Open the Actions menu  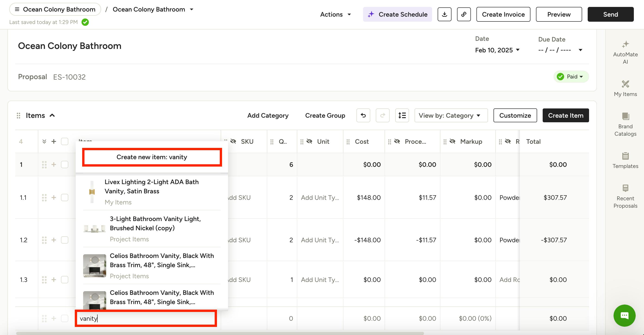[x=335, y=14]
